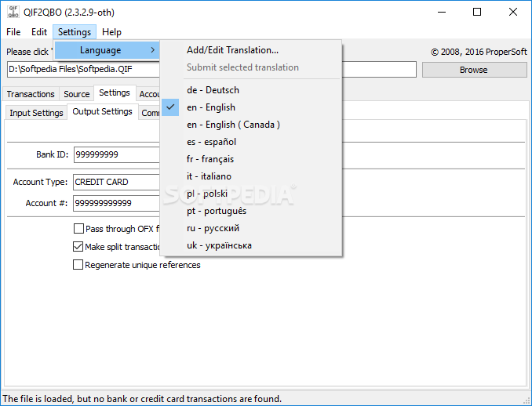Uncheck Make split transactions checkbox
The image size is (532, 406).
[78, 247]
